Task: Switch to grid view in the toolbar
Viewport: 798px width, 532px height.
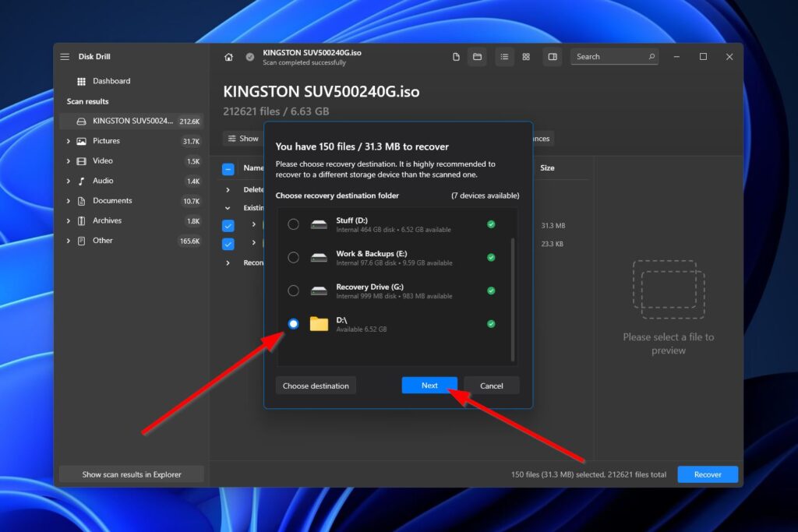Action: tap(527, 56)
